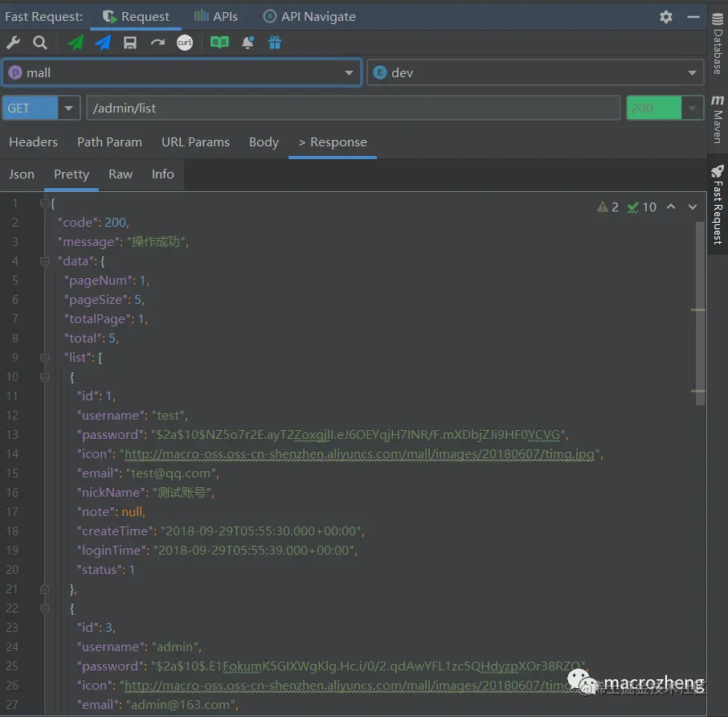Select the Response tab
This screenshot has height=717, width=728.
(333, 142)
